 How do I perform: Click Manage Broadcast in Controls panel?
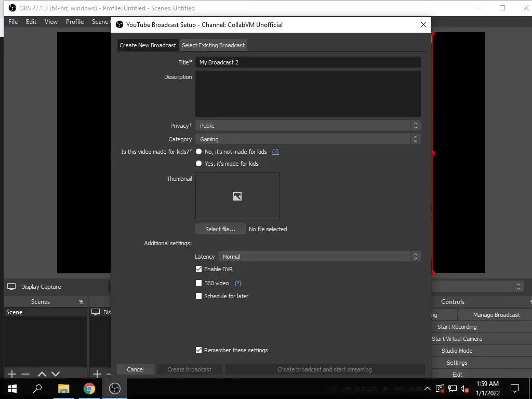pyautogui.click(x=496, y=315)
